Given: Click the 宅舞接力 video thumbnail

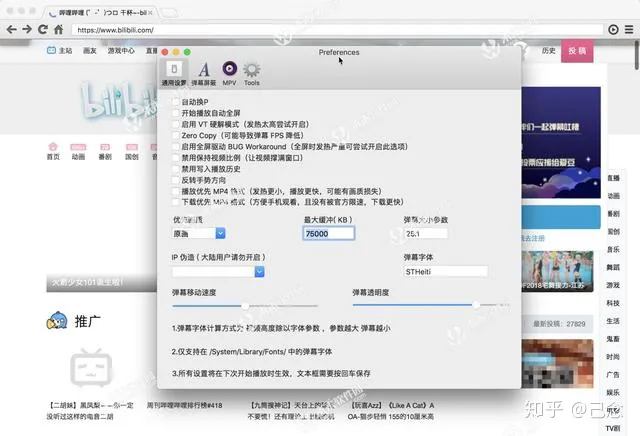Looking at the screenshot, I should [x=558, y=271].
